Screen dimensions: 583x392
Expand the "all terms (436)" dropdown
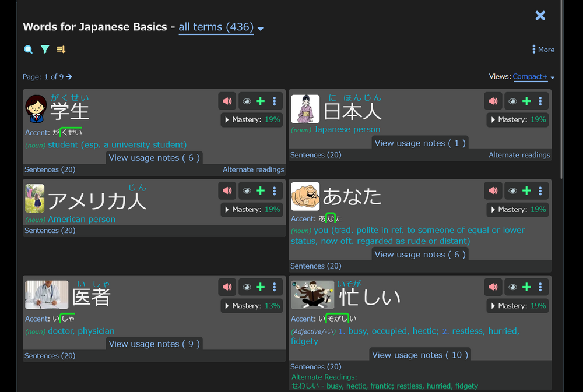coord(216,27)
